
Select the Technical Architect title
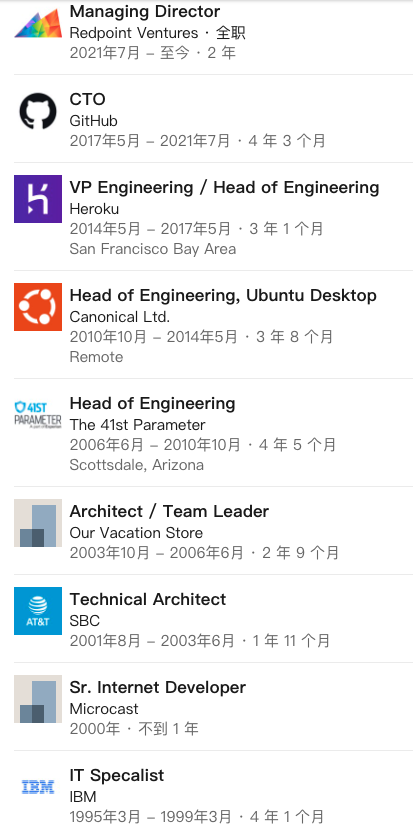coord(148,599)
